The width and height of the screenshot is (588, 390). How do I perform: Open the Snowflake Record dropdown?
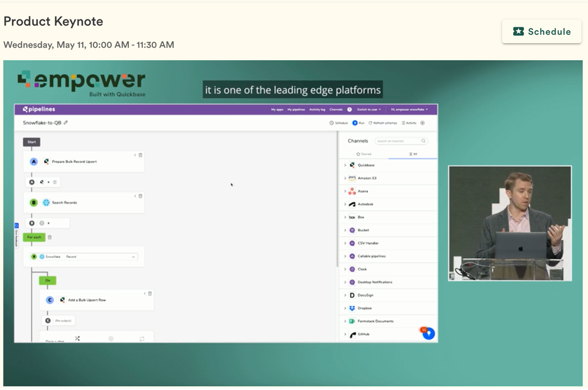point(84,257)
